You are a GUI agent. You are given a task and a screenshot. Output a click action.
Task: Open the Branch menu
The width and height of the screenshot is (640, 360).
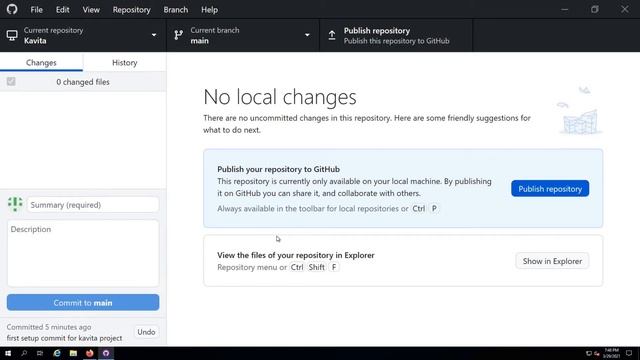click(x=176, y=9)
